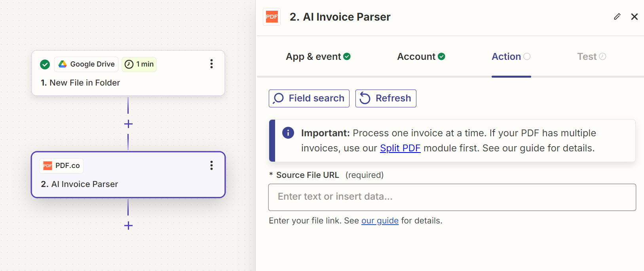Click the PDF icon in panel header
The height and width of the screenshot is (271, 644).
[272, 17]
